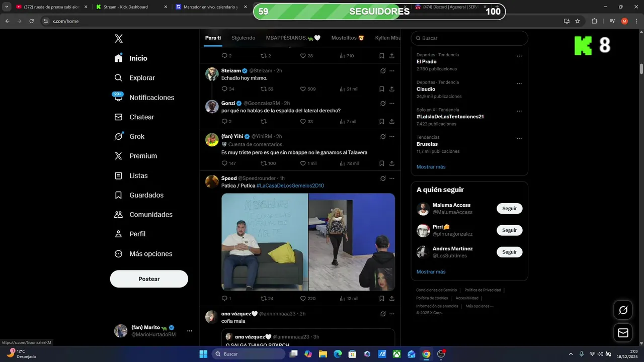Image resolution: width=644 pixels, height=362 pixels.
Task: Switch to the Para ti tab
Action: tap(213, 38)
